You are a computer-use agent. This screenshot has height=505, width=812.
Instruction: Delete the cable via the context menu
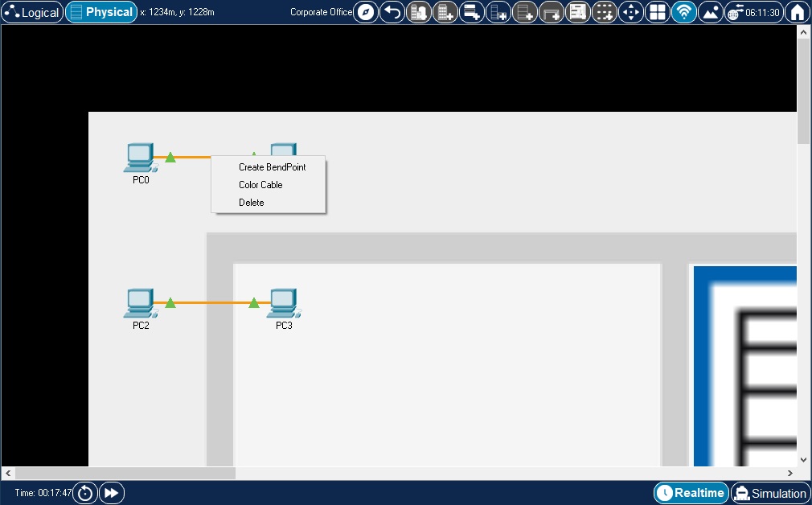point(250,203)
